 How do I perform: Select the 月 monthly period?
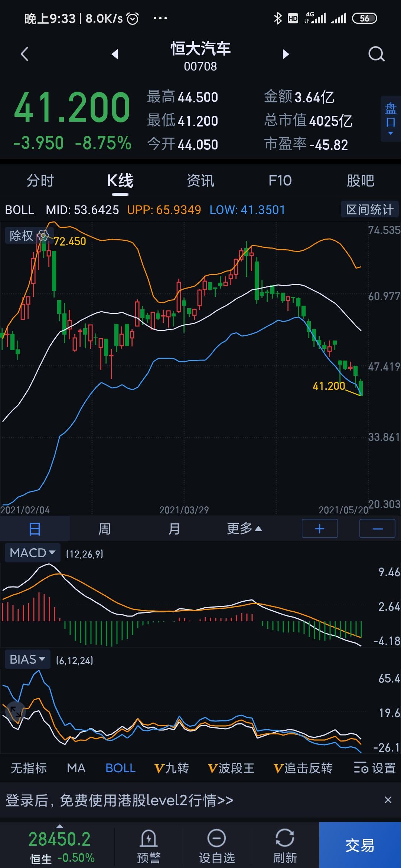[x=174, y=529]
